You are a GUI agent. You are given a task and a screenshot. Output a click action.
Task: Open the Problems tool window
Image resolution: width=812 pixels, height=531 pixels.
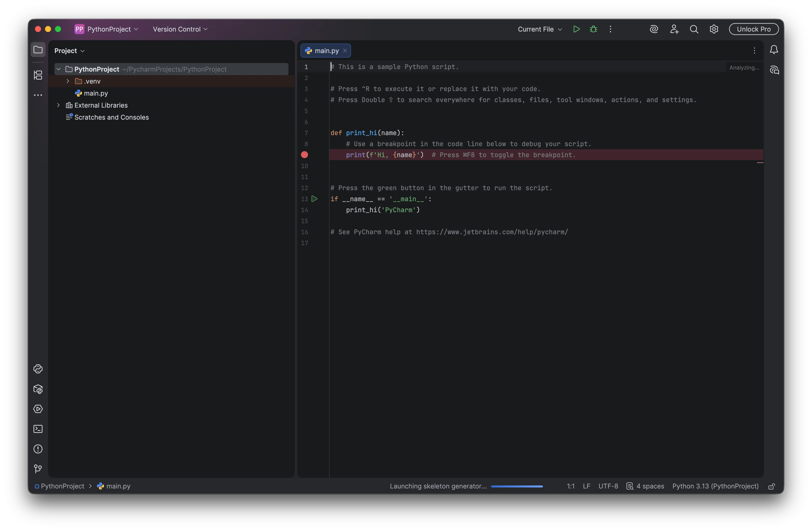(x=38, y=449)
